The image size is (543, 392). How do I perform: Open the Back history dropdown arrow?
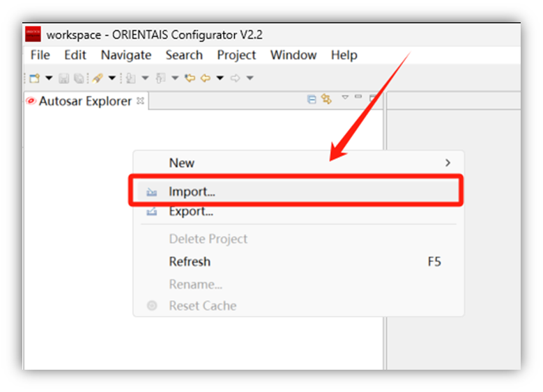pos(220,78)
